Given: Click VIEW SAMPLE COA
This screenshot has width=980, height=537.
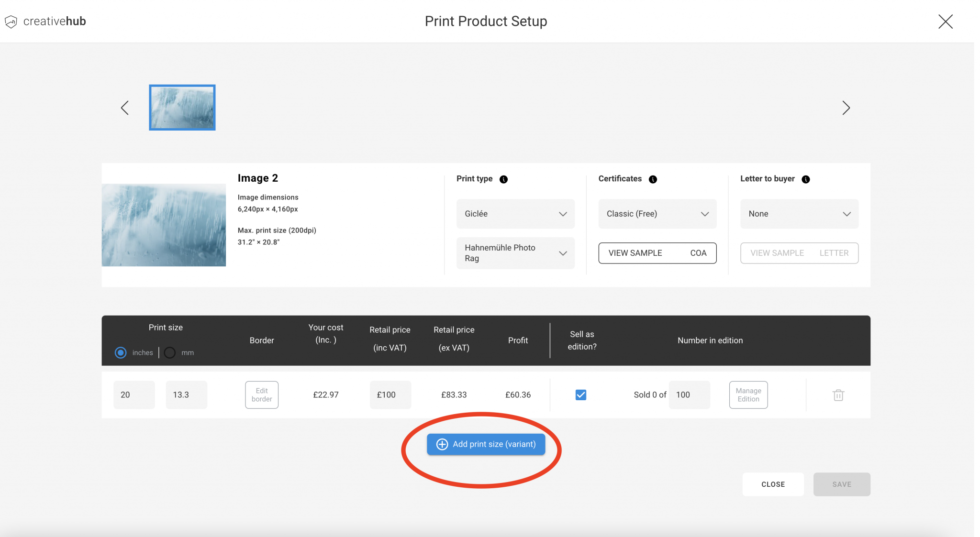Looking at the screenshot, I should (657, 253).
